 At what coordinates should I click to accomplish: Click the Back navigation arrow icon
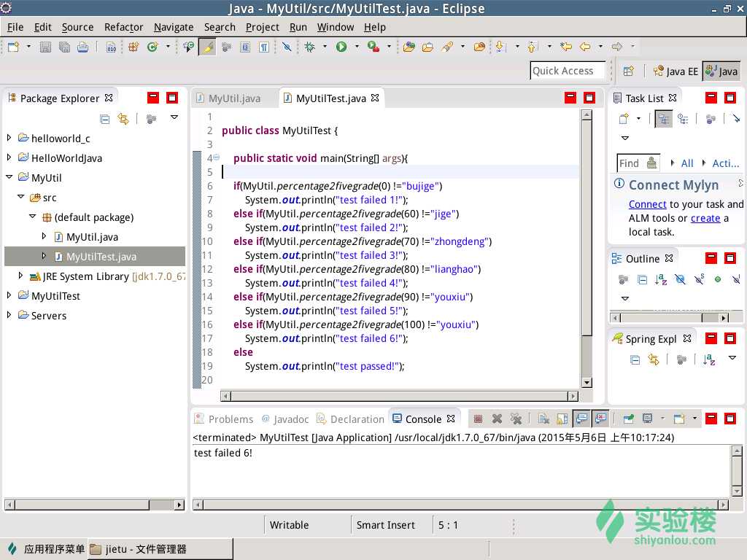pyautogui.click(x=585, y=47)
